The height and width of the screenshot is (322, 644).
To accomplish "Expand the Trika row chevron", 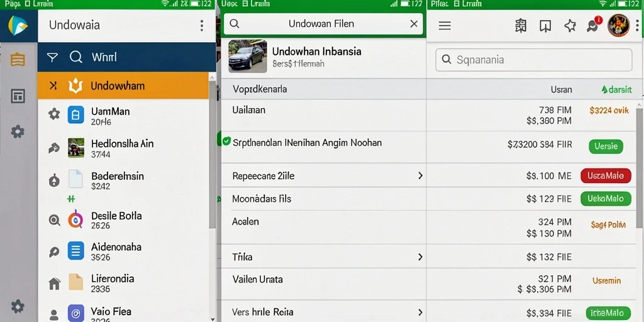I will coord(420,257).
